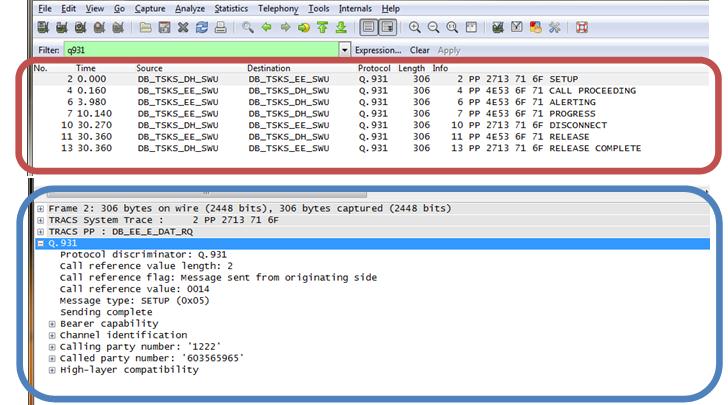Expand the Frame 2 tree node
Image resolution: width=728 pixels, height=405 pixels.
pos(40,209)
